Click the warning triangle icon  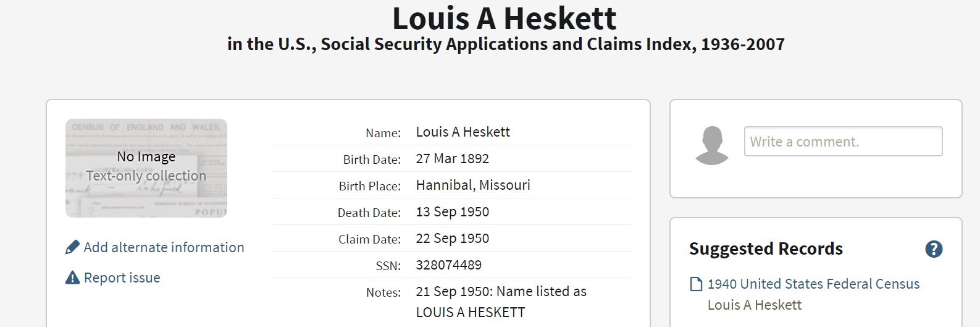[x=72, y=278]
